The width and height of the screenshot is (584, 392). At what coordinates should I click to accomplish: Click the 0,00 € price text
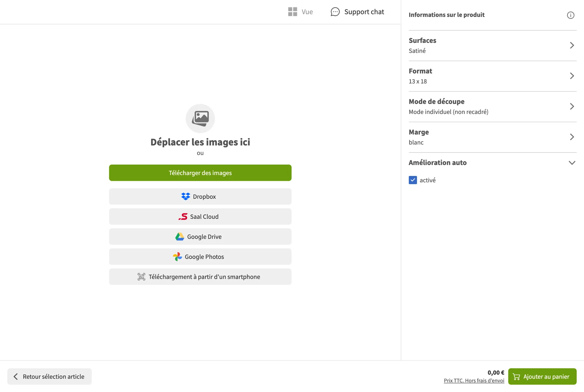coord(496,373)
